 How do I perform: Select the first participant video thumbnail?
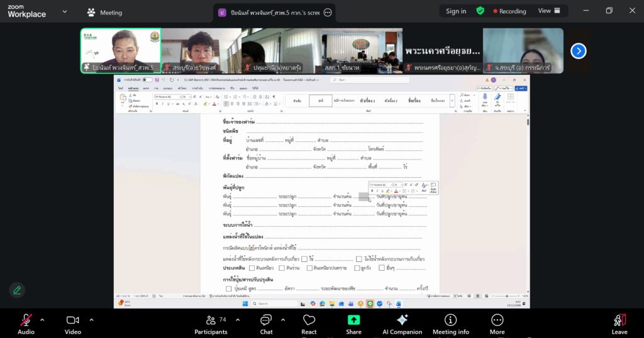coord(120,50)
